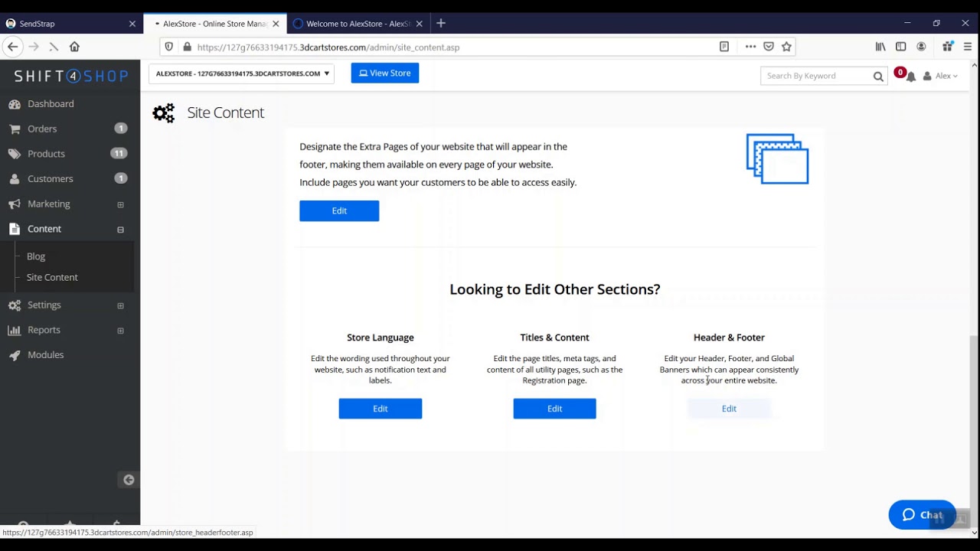Viewport: 980px width, 551px height.
Task: Toggle reader view icon in address bar
Action: point(724,47)
